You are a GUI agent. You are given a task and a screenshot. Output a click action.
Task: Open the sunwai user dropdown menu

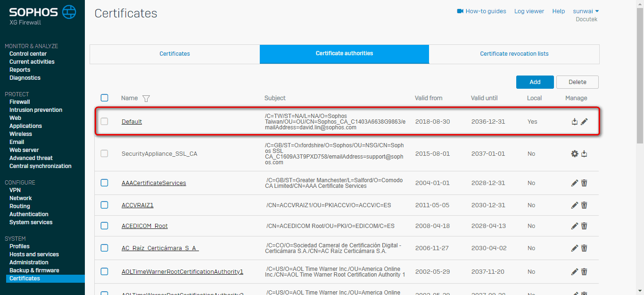coord(586,11)
